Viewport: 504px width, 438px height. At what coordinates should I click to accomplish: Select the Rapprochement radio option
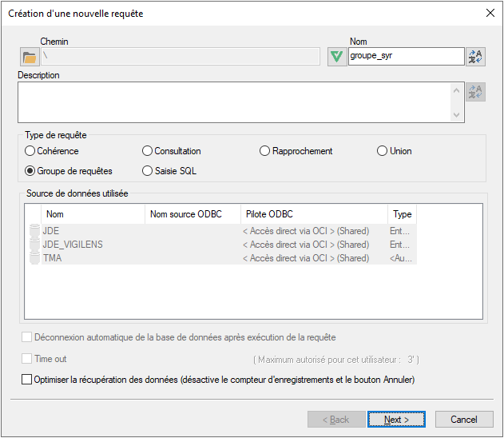(x=264, y=151)
